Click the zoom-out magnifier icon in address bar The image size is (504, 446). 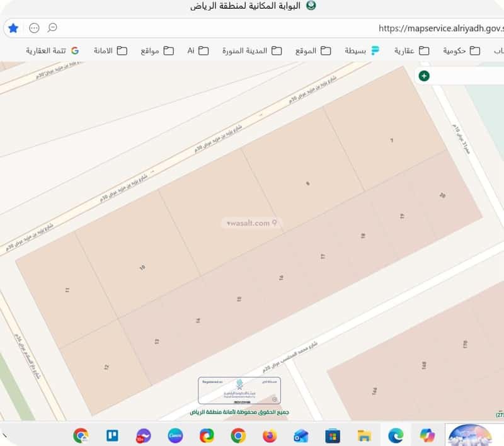(52, 28)
